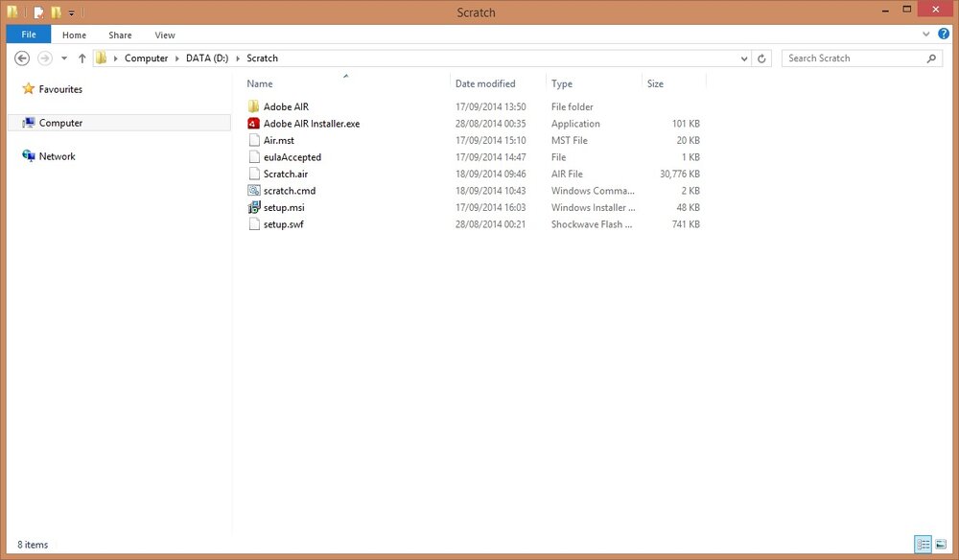This screenshot has width=959, height=560.
Task: Click the New folder quick access icon
Action: point(56,12)
